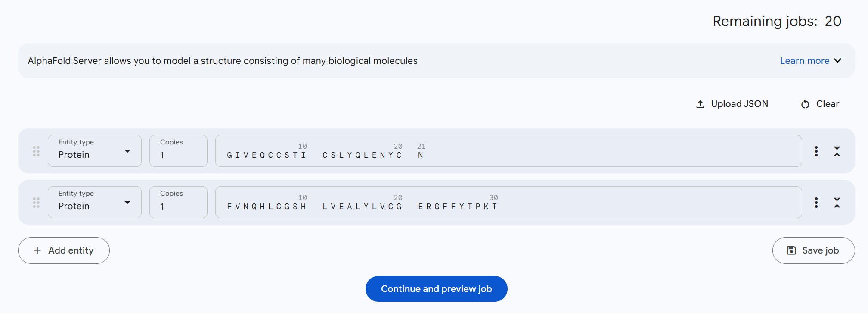
Task: Open three-dot menu for FVNQHLCGSH entity
Action: (x=816, y=203)
